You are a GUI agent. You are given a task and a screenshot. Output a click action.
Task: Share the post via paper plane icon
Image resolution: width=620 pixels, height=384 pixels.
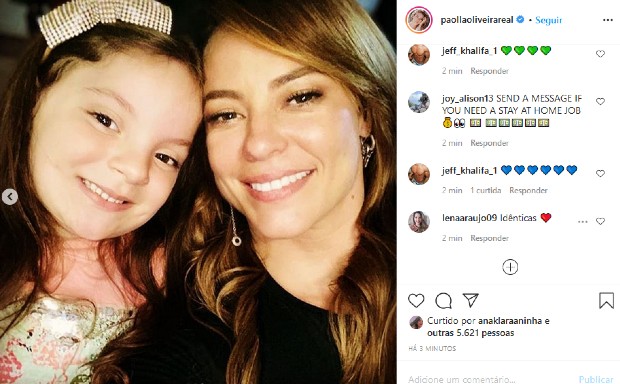471,301
